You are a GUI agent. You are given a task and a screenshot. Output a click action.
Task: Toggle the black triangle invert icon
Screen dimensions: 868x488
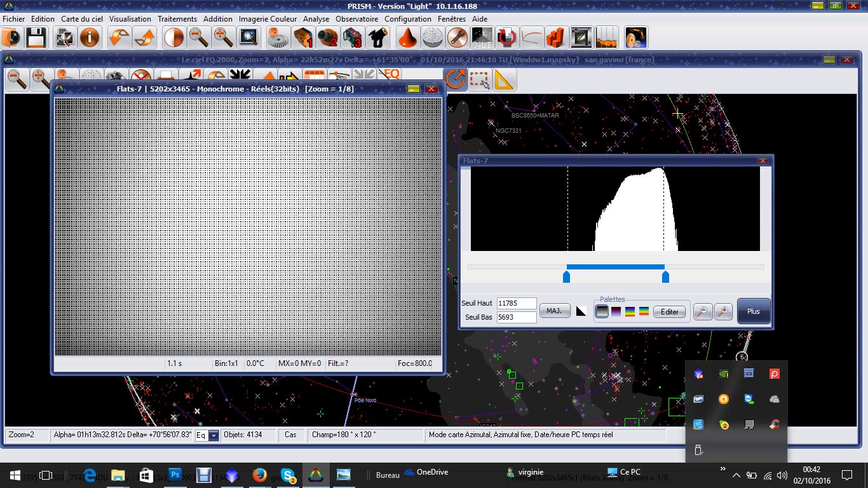tap(581, 311)
